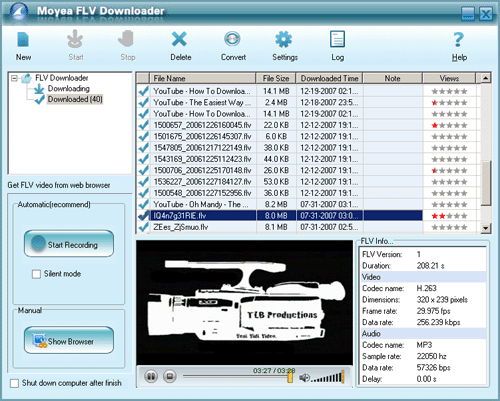
Task: Click the New toolbar icon
Action: point(23,40)
